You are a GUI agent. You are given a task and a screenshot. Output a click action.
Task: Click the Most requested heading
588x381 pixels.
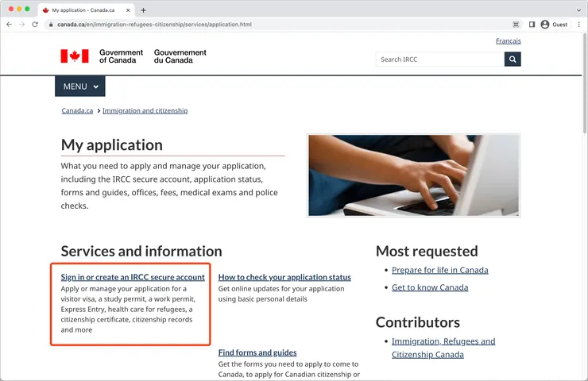pyautogui.click(x=427, y=251)
